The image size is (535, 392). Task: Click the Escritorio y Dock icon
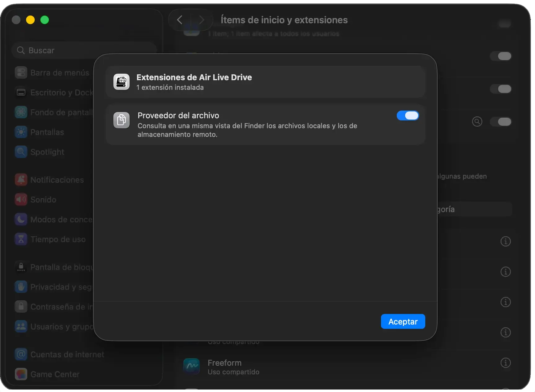click(x=21, y=92)
